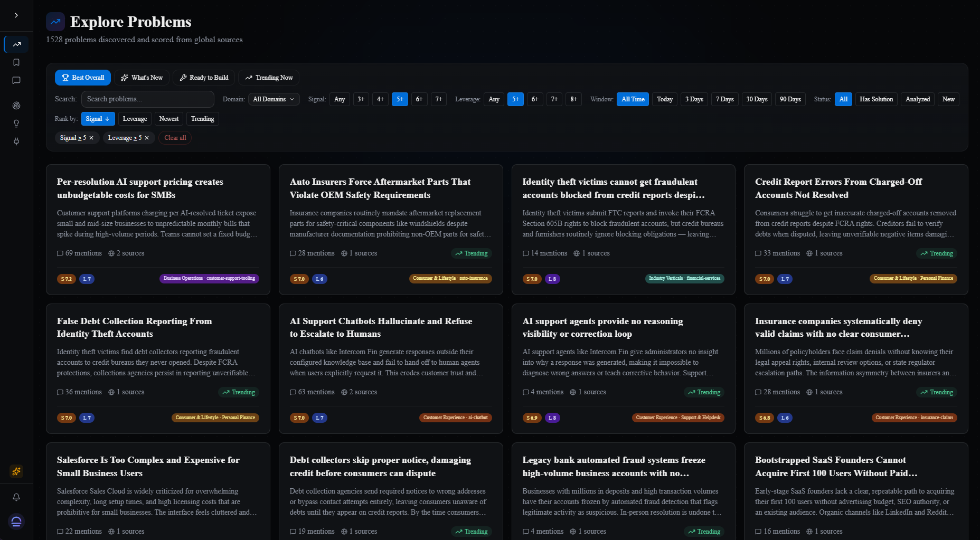Click 69 mentions on the first card
Image resolution: width=980 pixels, height=540 pixels.
point(79,253)
